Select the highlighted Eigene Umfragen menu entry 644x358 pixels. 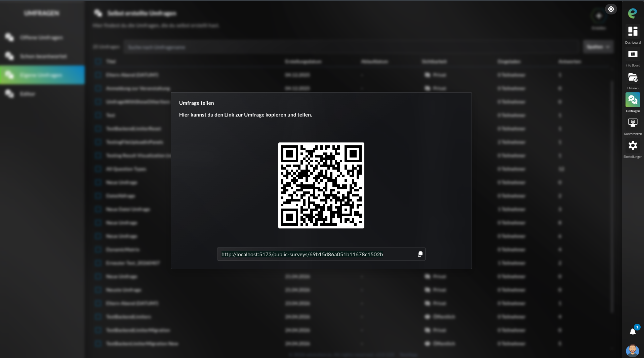42,75
